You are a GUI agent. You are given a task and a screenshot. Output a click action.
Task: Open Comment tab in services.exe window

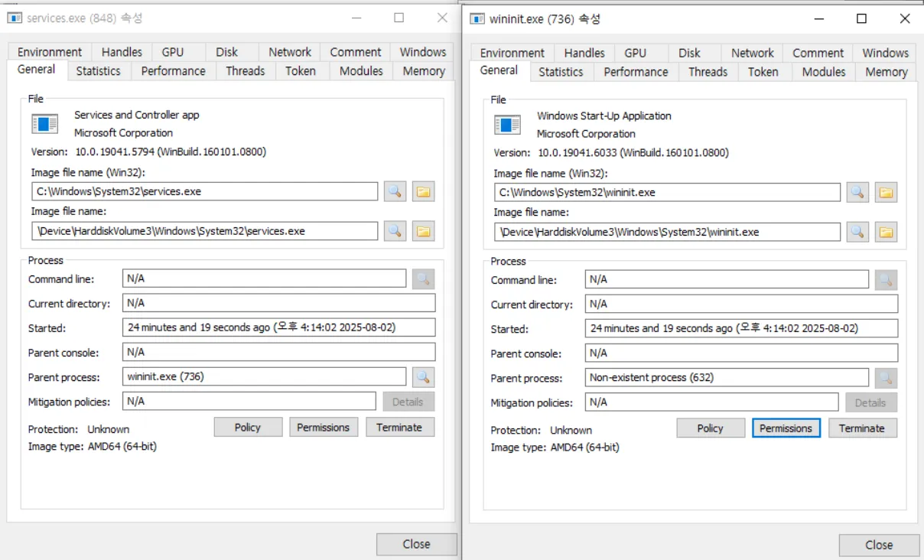tap(356, 52)
